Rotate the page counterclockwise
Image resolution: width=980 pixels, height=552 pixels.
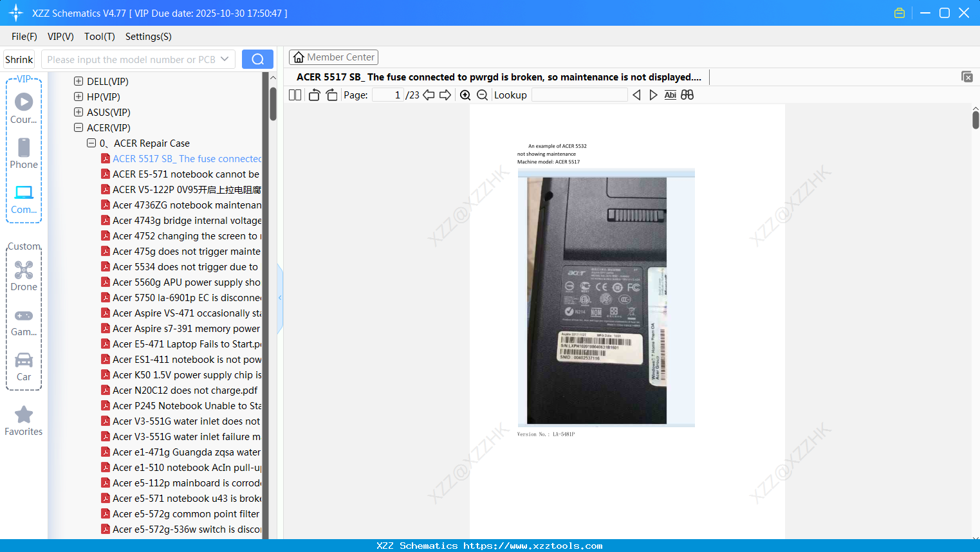pos(315,95)
